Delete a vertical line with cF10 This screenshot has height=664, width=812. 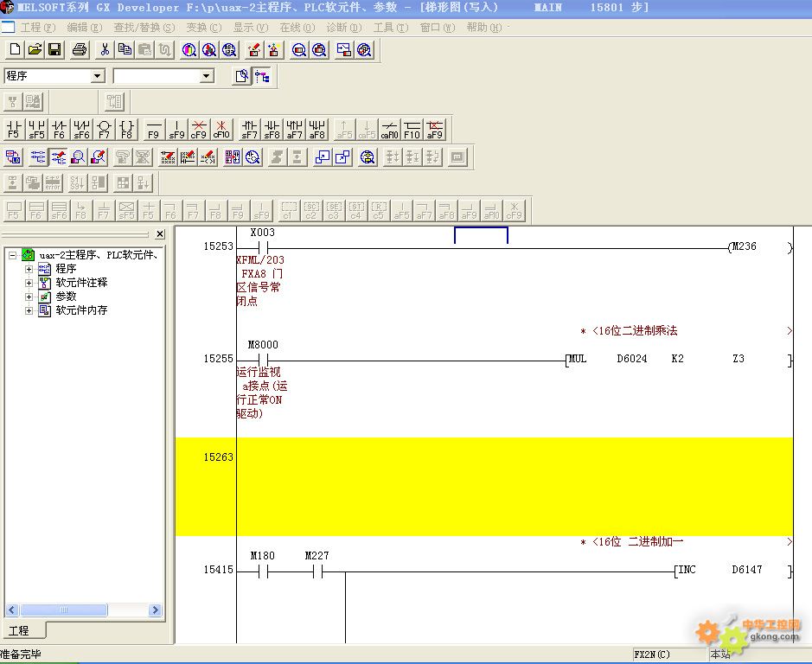click(221, 130)
